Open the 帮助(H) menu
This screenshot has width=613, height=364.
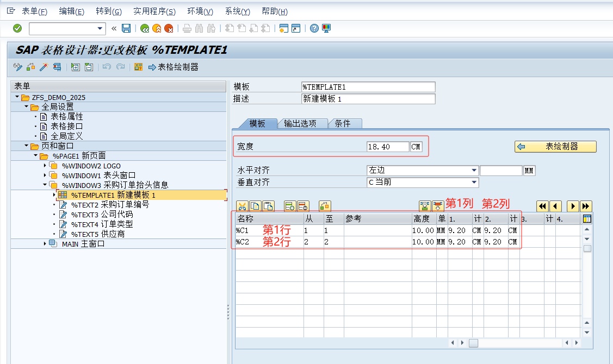275,11
